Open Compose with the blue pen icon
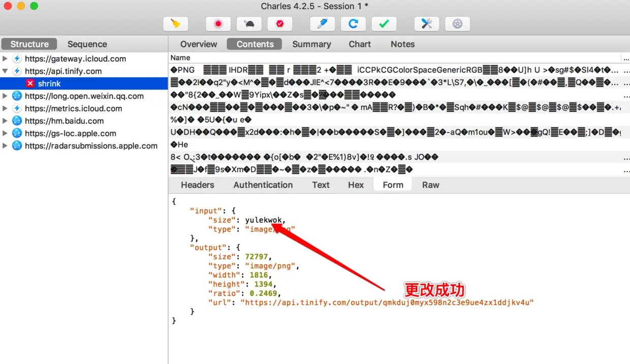 point(323,24)
